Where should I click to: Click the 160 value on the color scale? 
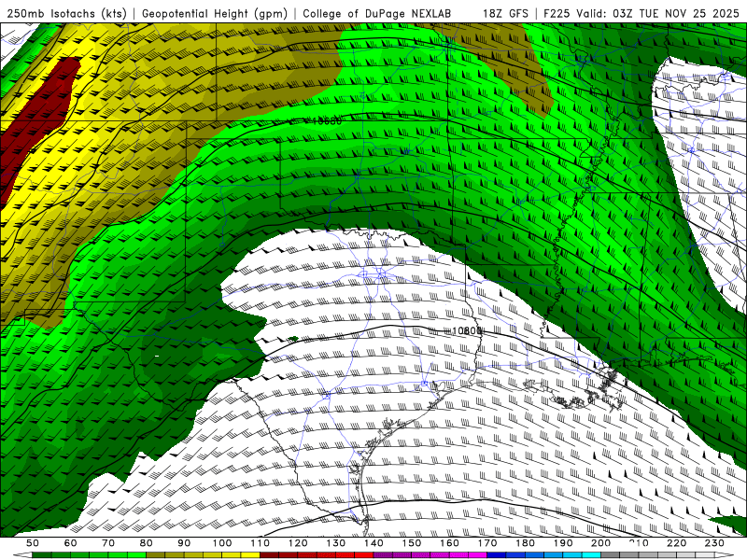click(449, 543)
